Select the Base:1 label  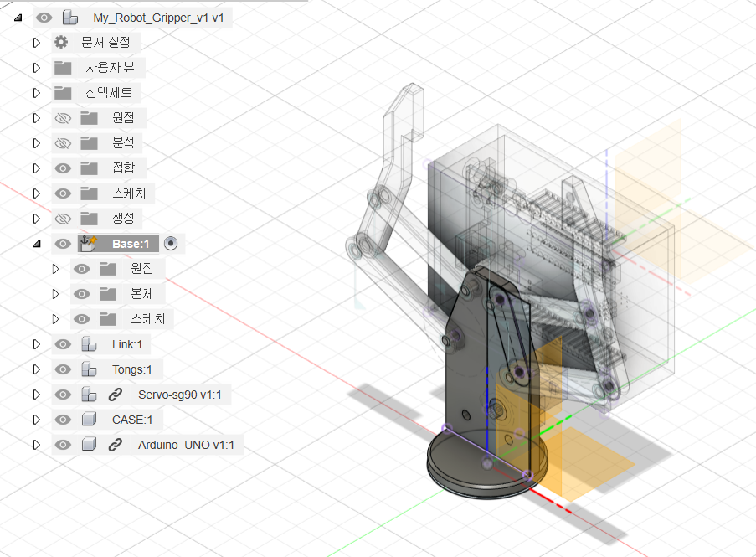(x=131, y=244)
